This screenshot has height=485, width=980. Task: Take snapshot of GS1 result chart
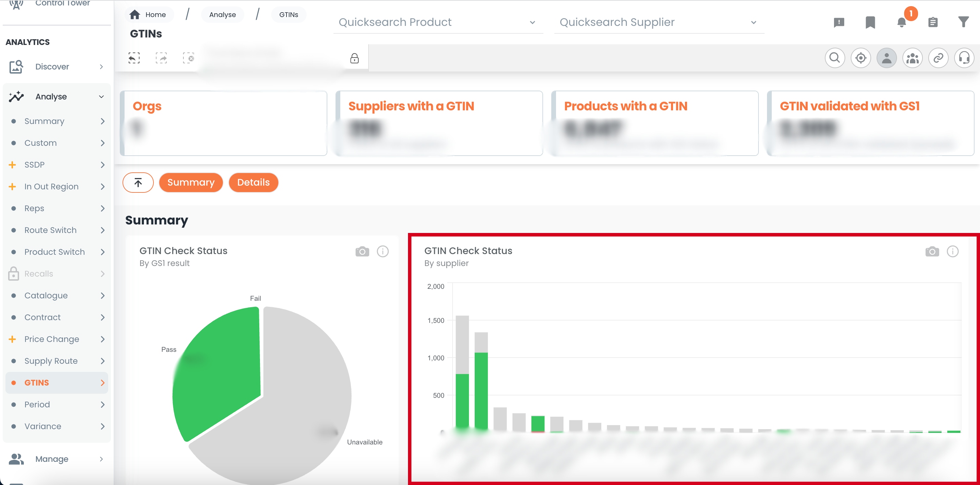[362, 251]
